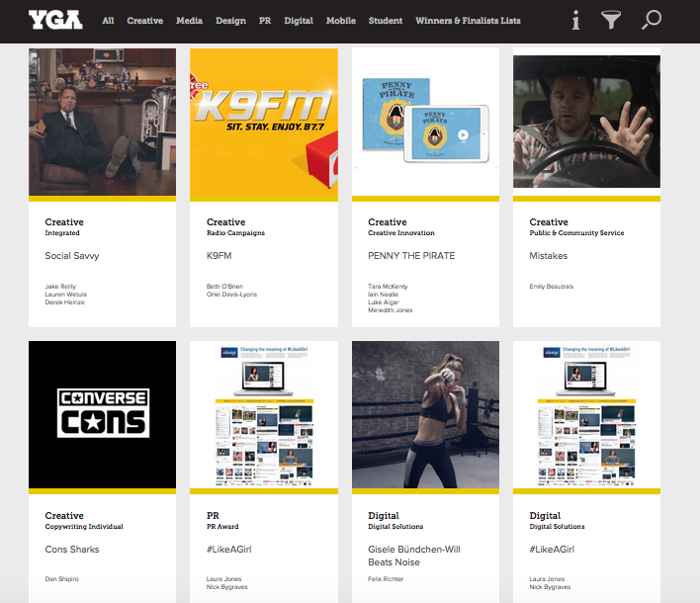Open Winners & Finalists Lists

[468, 21]
